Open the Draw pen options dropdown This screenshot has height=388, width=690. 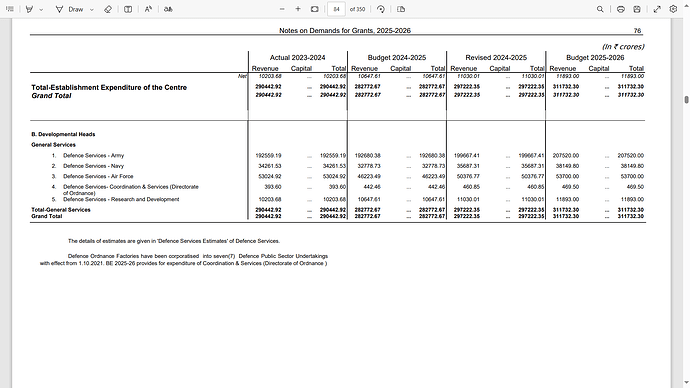[92, 9]
